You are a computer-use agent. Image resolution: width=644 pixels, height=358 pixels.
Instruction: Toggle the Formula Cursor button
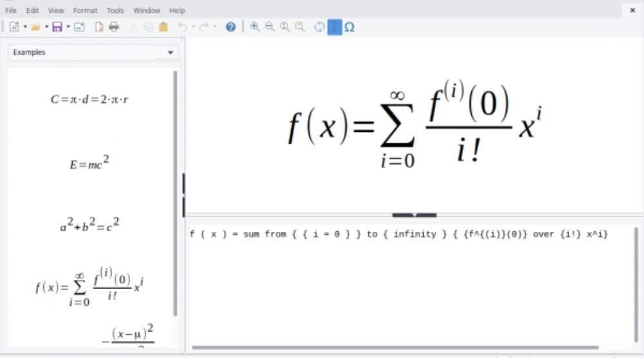click(x=335, y=27)
